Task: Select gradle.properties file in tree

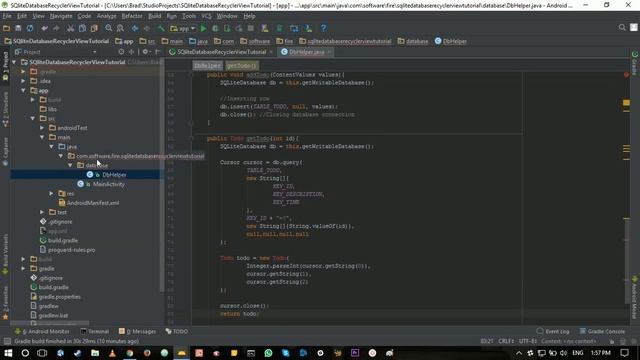Action: point(59,297)
